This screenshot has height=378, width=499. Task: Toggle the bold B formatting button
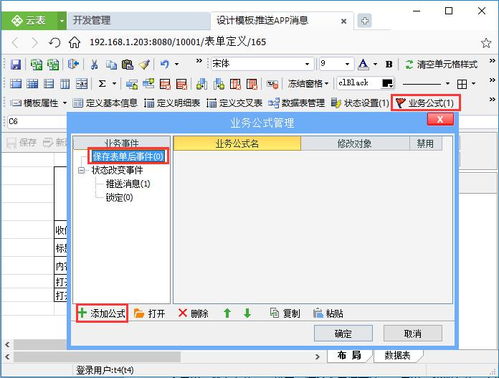click(389, 64)
